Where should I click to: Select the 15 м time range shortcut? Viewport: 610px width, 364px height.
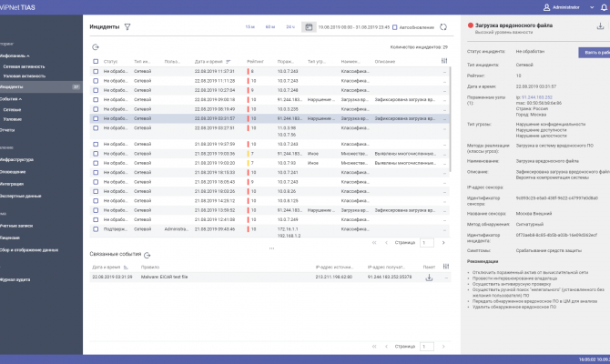(x=249, y=27)
